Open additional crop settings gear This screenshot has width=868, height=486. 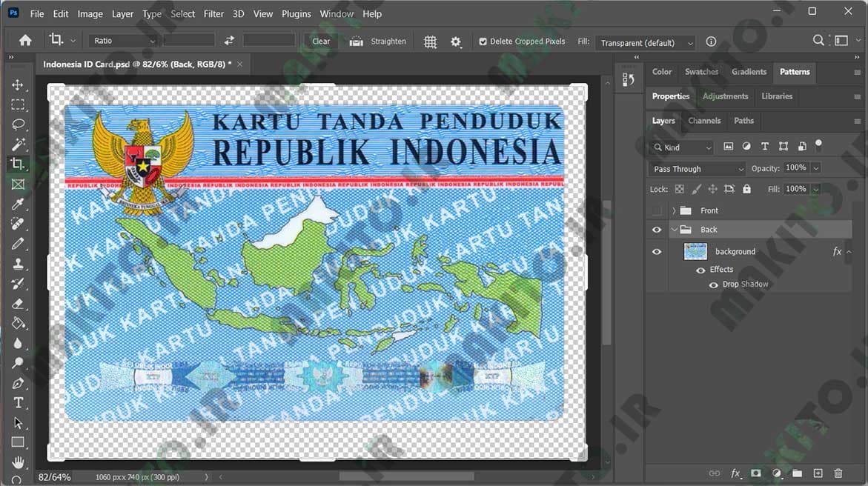456,41
